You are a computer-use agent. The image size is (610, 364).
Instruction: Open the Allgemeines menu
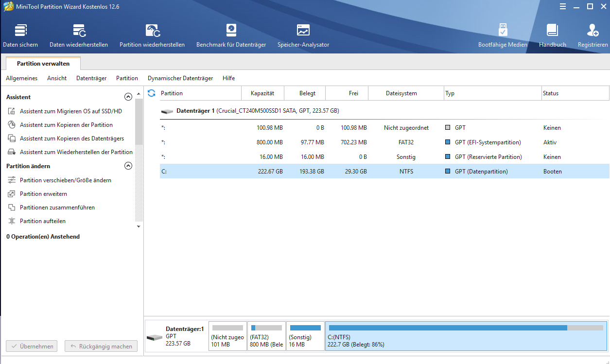pyautogui.click(x=22, y=78)
